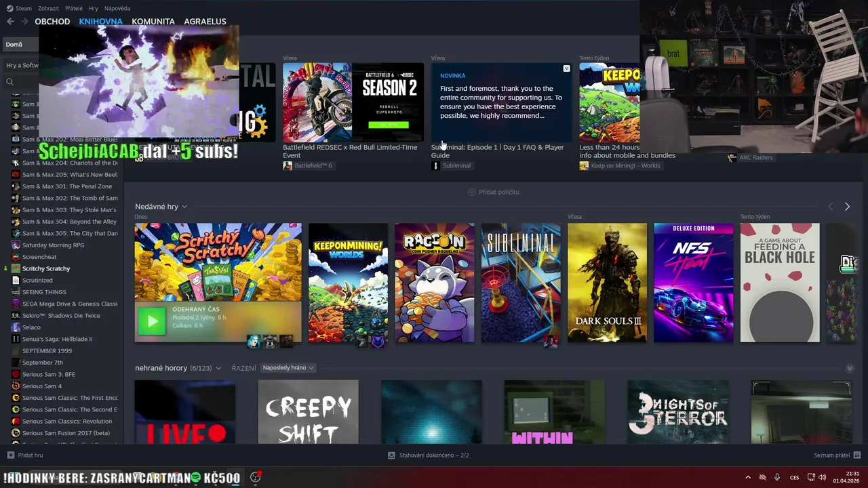Click Scritchy Scratchy friends avatars
The image size is (868, 488).
(269, 341)
